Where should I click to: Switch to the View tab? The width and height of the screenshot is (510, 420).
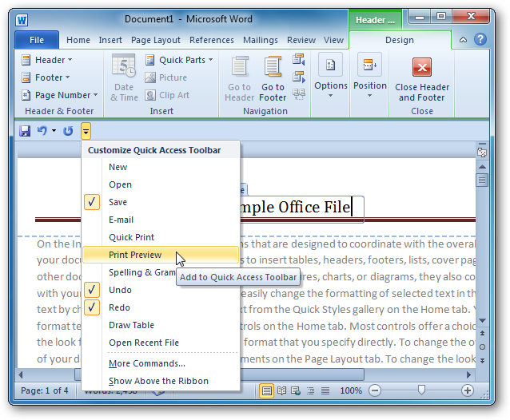point(333,40)
